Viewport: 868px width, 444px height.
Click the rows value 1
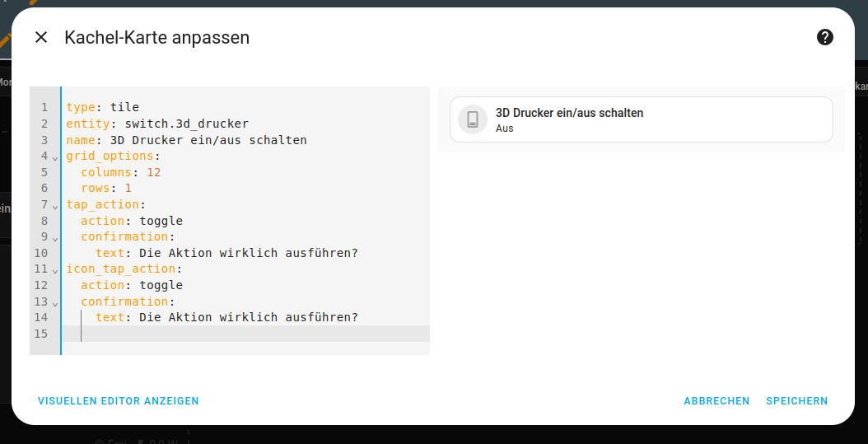128,189
